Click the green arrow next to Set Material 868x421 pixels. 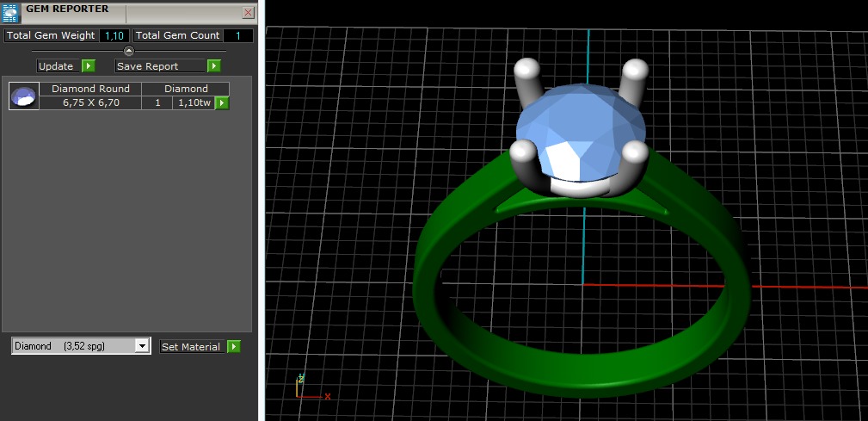pos(234,347)
